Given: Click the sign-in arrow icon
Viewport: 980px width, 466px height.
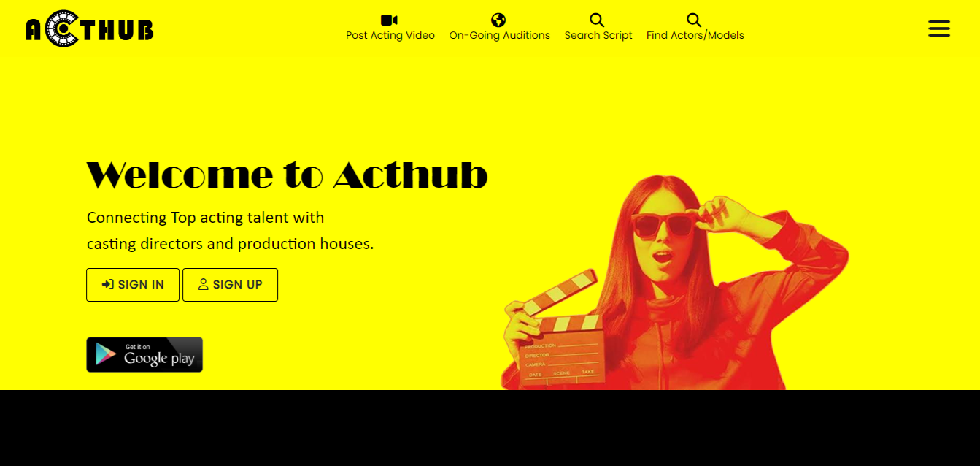Looking at the screenshot, I should tap(107, 285).
